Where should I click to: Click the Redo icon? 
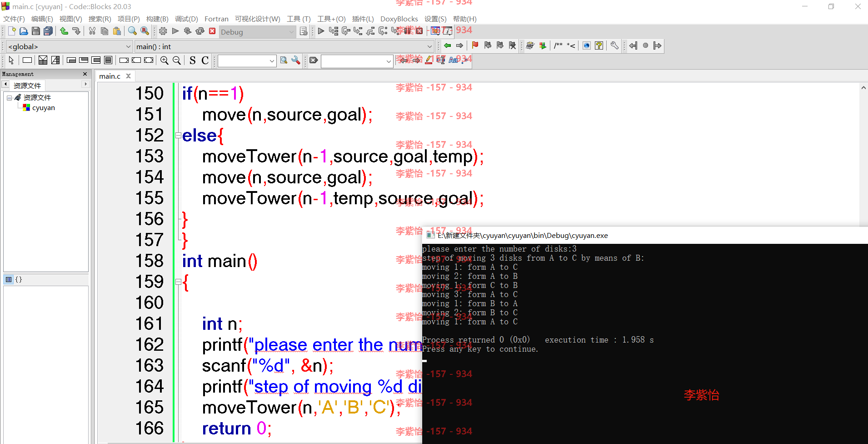tap(76, 31)
